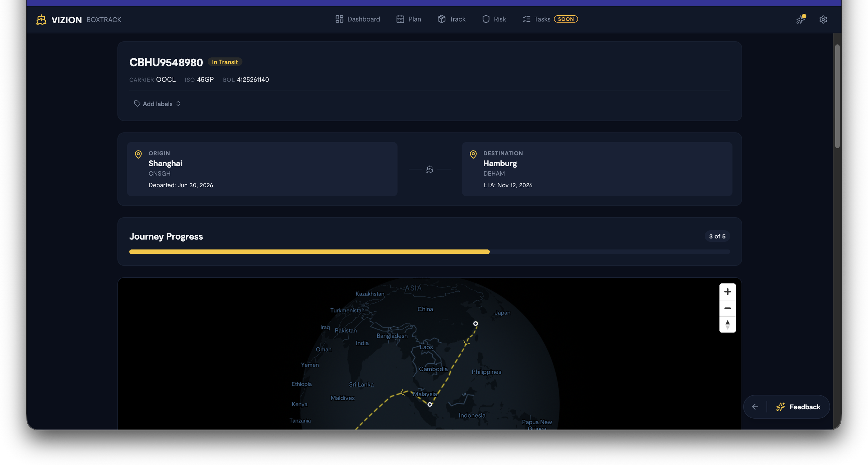Click the Journey Progress bar
868x465 pixels.
[430, 252]
